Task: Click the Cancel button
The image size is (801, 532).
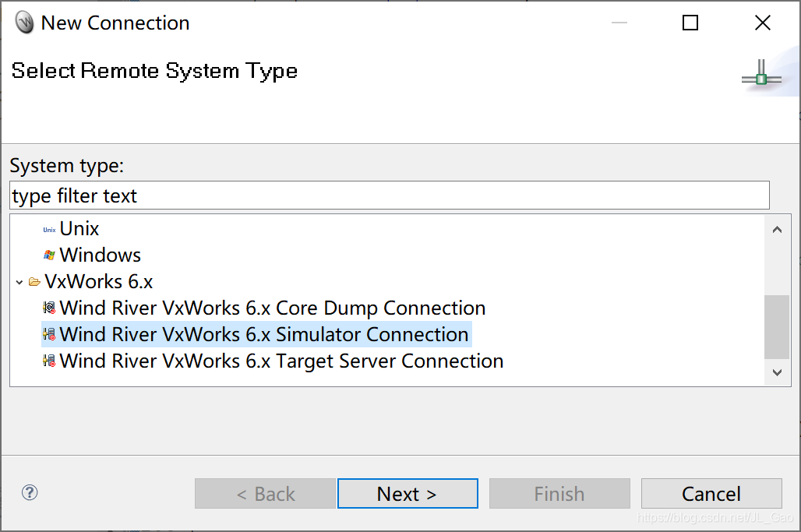Action: 711,494
